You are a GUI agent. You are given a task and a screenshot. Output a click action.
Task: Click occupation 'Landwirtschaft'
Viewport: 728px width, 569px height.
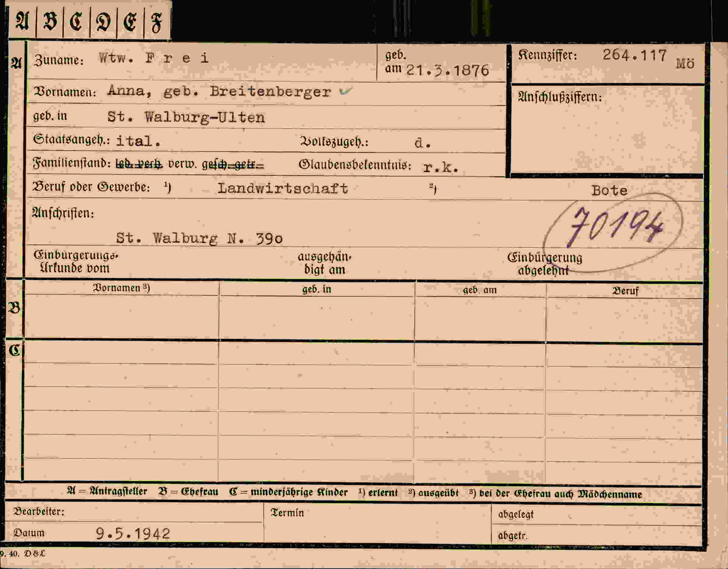pyautogui.click(x=283, y=188)
